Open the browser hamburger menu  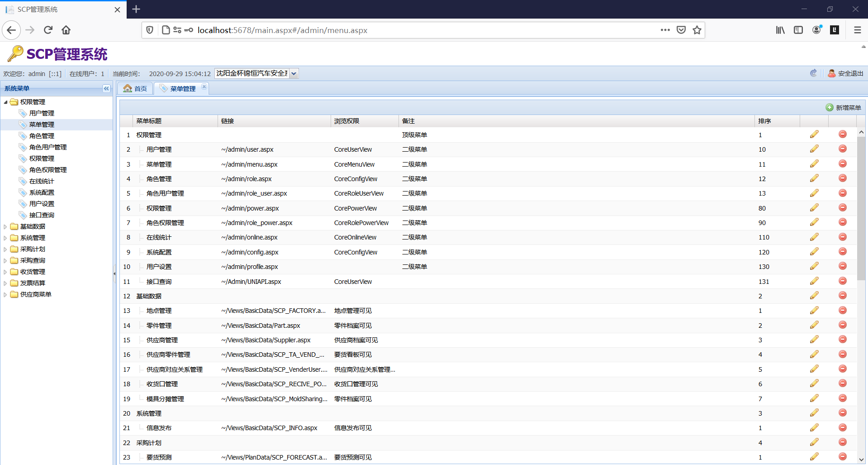coord(857,30)
